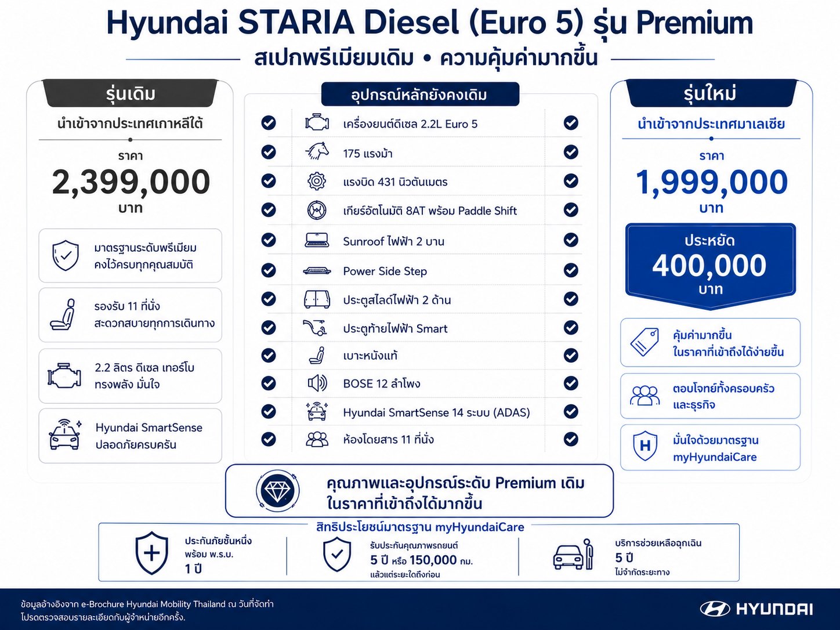The width and height of the screenshot is (840, 630).
Task: Click left check mark in 175 แรงม้า row
Action: (x=269, y=152)
